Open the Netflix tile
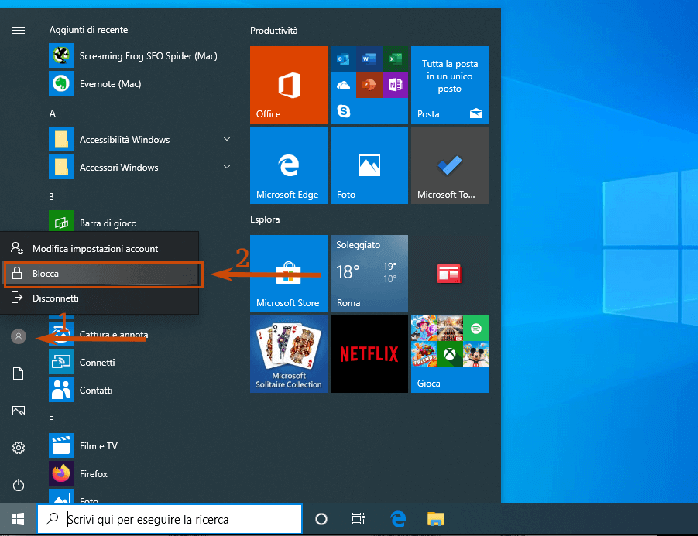 tap(369, 353)
